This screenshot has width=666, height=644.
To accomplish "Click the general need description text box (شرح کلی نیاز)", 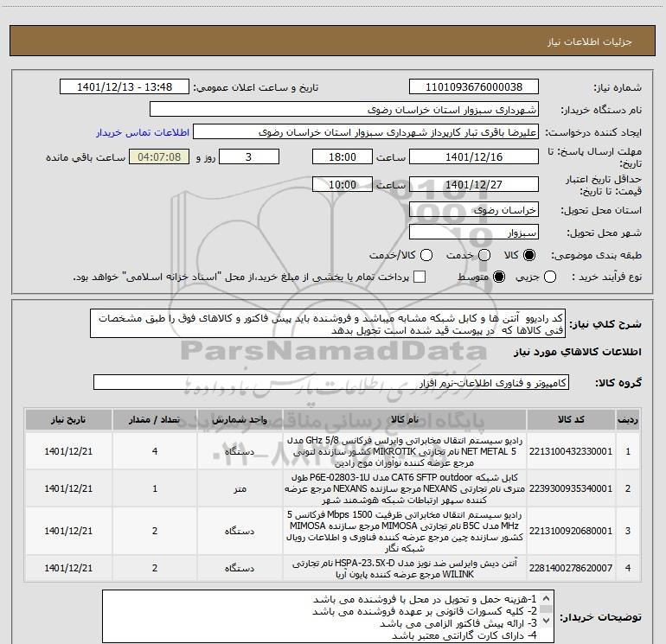I will (x=328, y=324).
